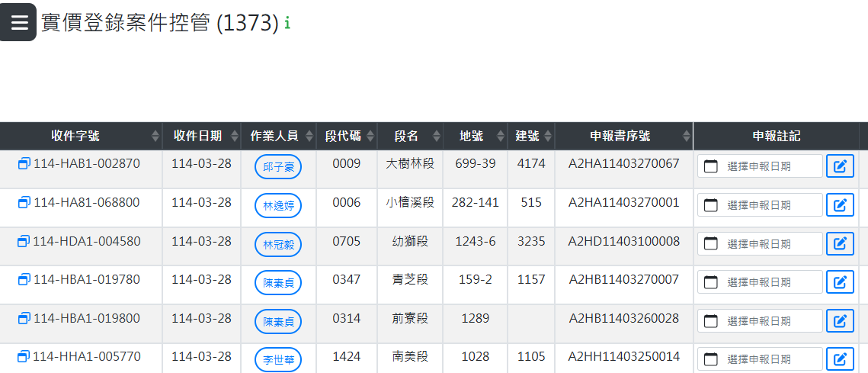
Task: Click section name 大樹林段
Action: [410, 163]
